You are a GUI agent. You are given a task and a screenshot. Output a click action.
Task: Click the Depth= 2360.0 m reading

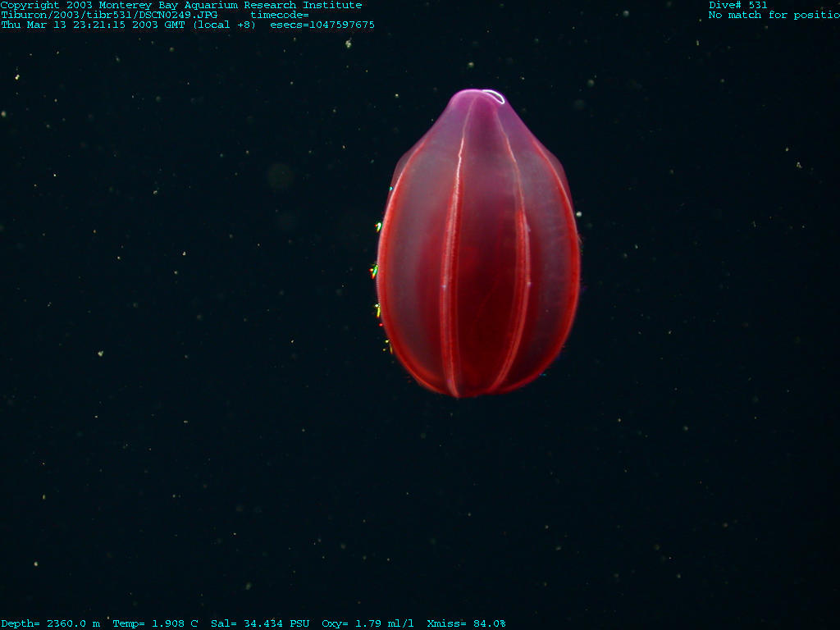(x=50, y=623)
